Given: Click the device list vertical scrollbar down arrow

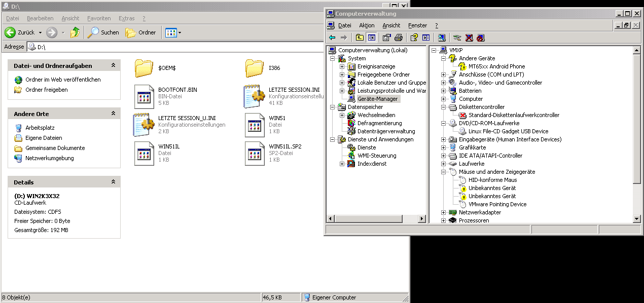Looking at the screenshot, I should click(x=637, y=218).
